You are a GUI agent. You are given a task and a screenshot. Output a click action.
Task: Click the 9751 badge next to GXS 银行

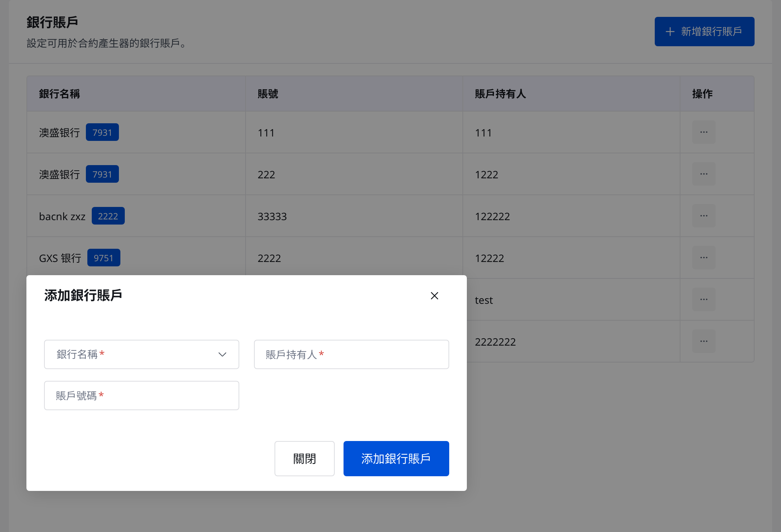click(x=104, y=258)
